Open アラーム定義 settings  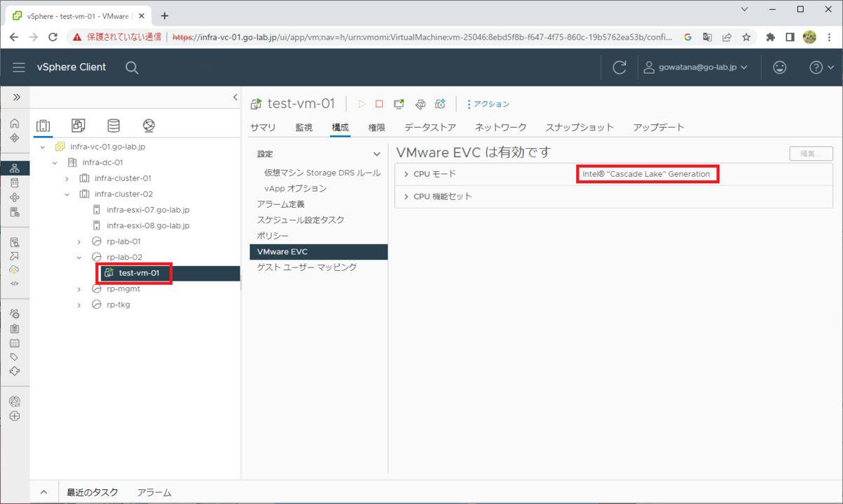281,204
